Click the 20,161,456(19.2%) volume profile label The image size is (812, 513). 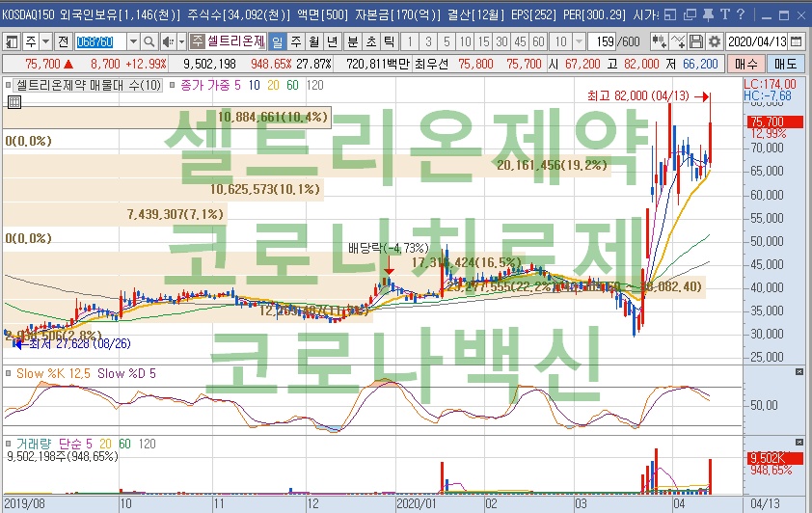pyautogui.click(x=552, y=165)
